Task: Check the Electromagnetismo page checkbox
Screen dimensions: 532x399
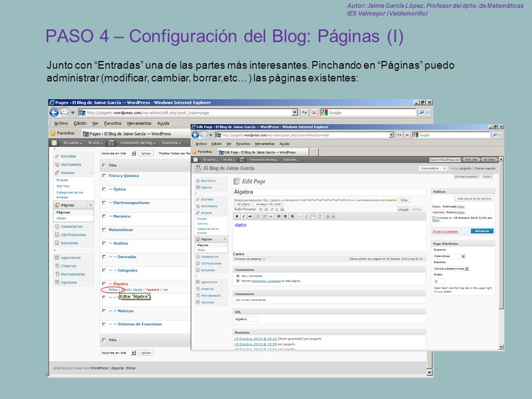Action: 104,203
